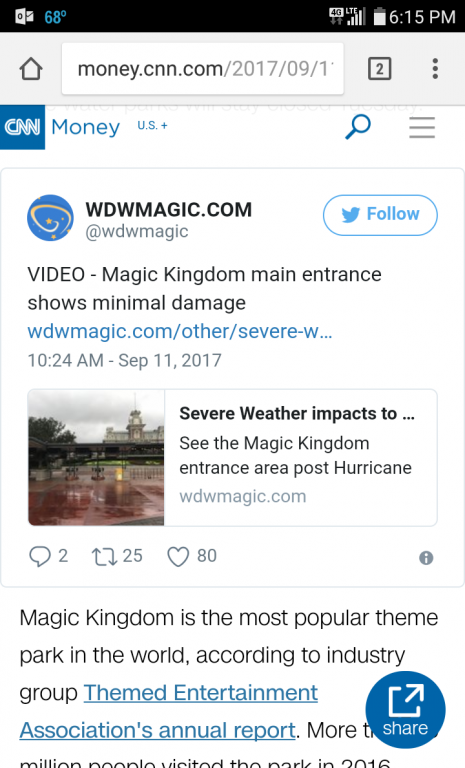The width and height of the screenshot is (465, 768).
Task: Like the tweet with the heart icon
Action: pos(178,556)
